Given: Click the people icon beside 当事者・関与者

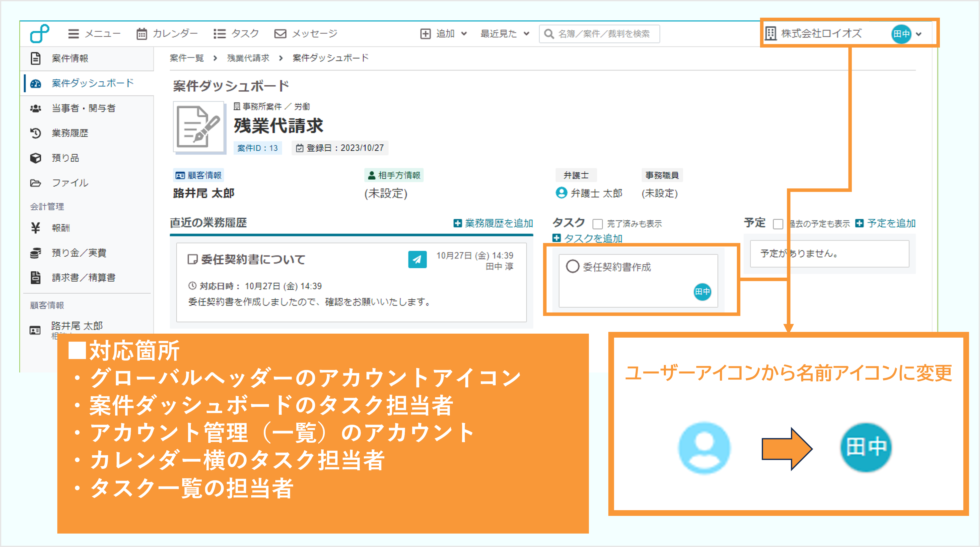Looking at the screenshot, I should (x=35, y=109).
